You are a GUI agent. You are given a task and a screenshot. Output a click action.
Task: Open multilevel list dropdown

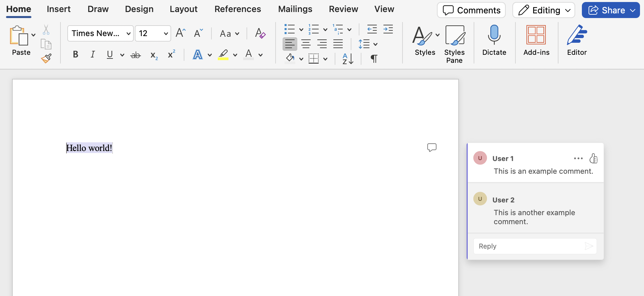[349, 30]
